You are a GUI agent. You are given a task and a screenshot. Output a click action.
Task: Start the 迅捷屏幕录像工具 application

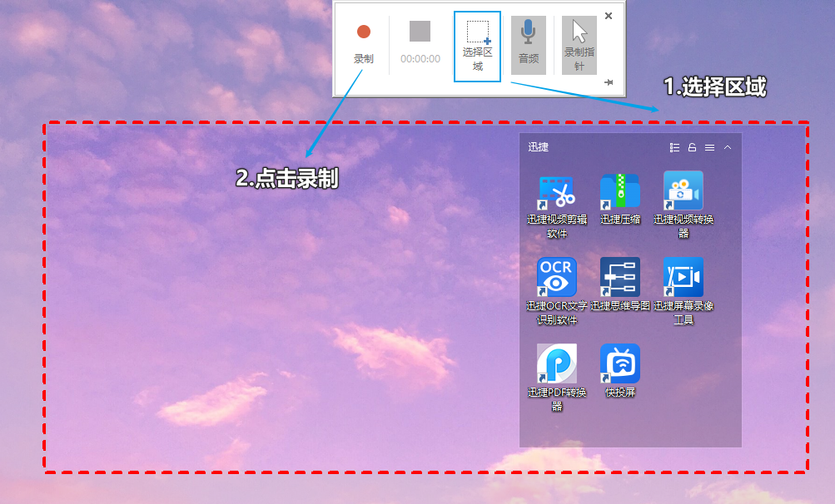[x=683, y=277]
